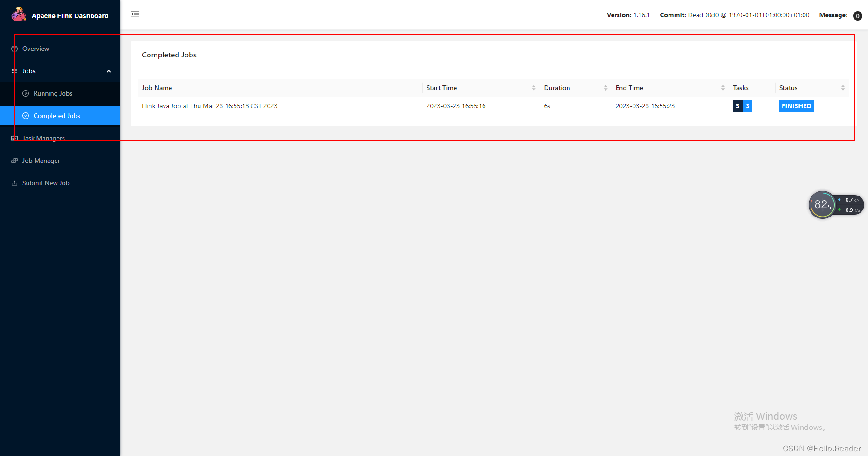Click the duration value 6s

(x=547, y=106)
